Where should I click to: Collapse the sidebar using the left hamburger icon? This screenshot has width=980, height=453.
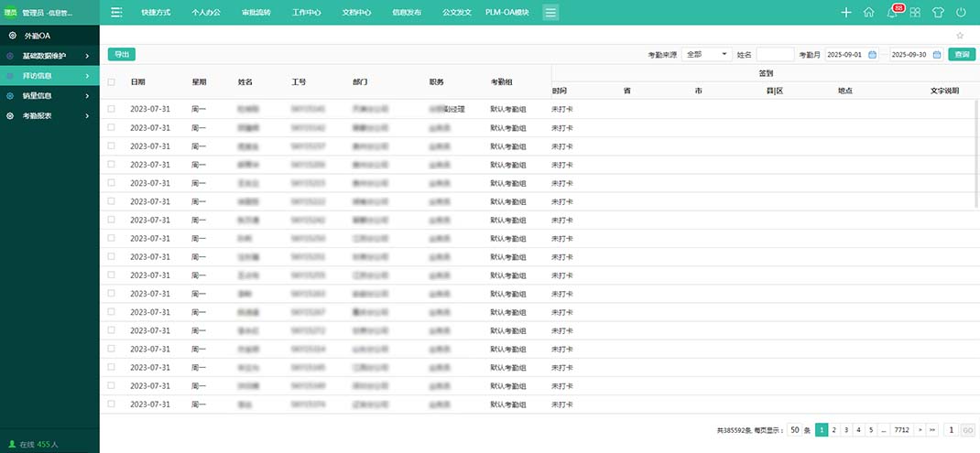point(116,13)
